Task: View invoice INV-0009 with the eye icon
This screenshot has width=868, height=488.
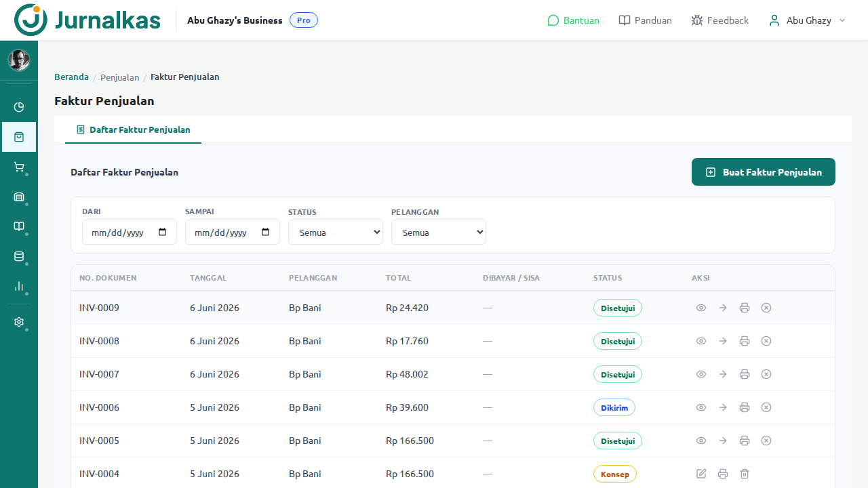Action: [x=701, y=308]
